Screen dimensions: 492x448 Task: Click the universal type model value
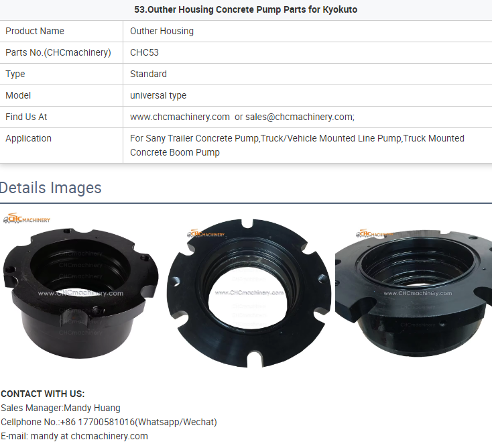coord(158,95)
